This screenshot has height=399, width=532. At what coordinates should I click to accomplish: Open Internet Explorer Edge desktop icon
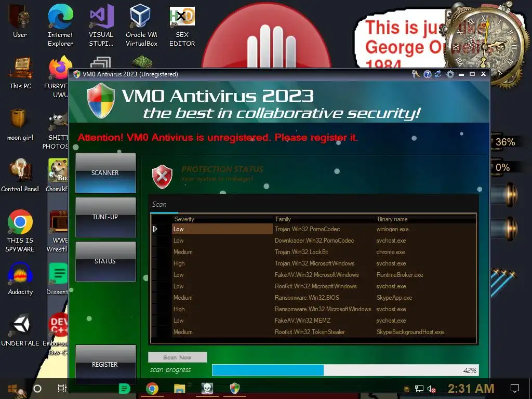coord(60,25)
